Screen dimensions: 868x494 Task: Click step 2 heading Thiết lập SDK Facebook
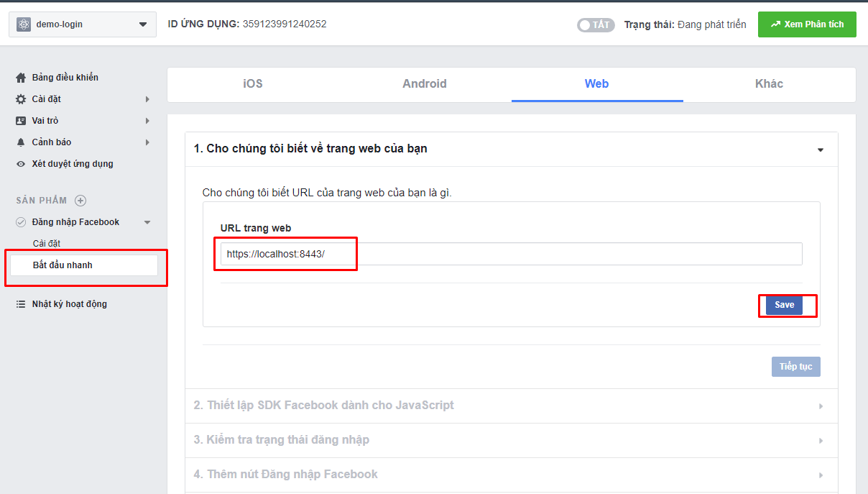[x=324, y=405]
